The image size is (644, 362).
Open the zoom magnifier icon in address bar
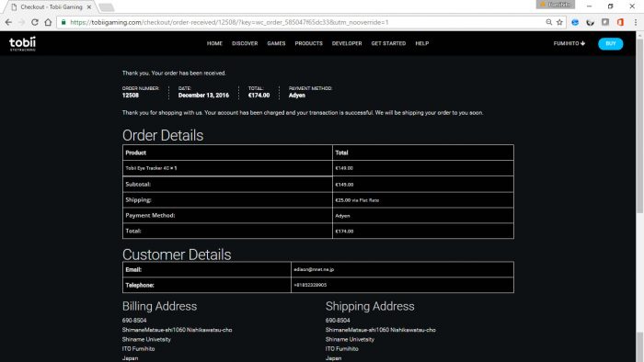[548, 22]
